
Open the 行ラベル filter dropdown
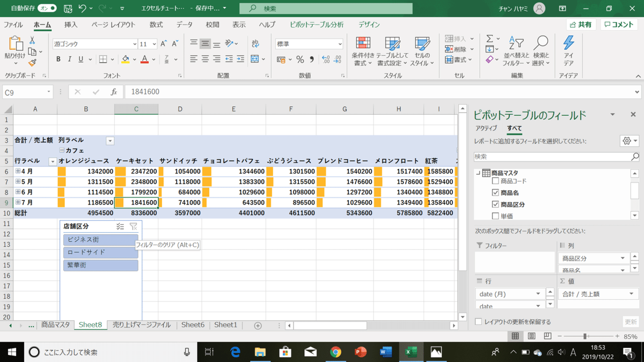tap(53, 161)
